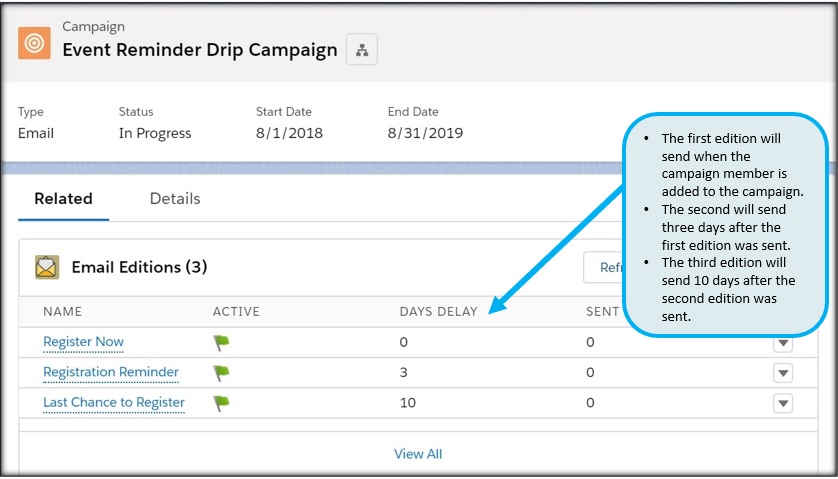Image resolution: width=838 pixels, height=479 pixels.
Task: Click the Name column header
Action: pyautogui.click(x=62, y=312)
